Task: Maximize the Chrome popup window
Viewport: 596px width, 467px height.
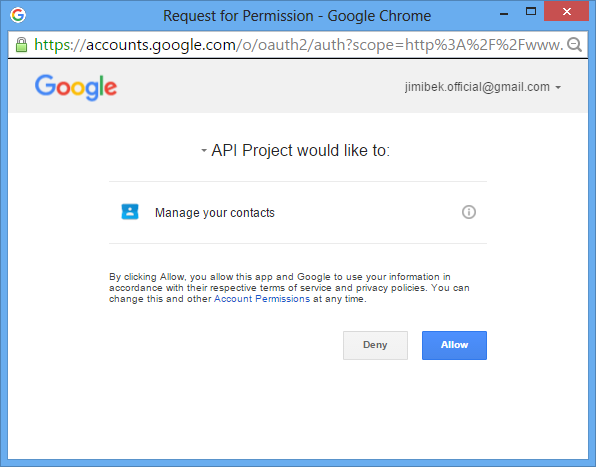Action: (x=531, y=12)
